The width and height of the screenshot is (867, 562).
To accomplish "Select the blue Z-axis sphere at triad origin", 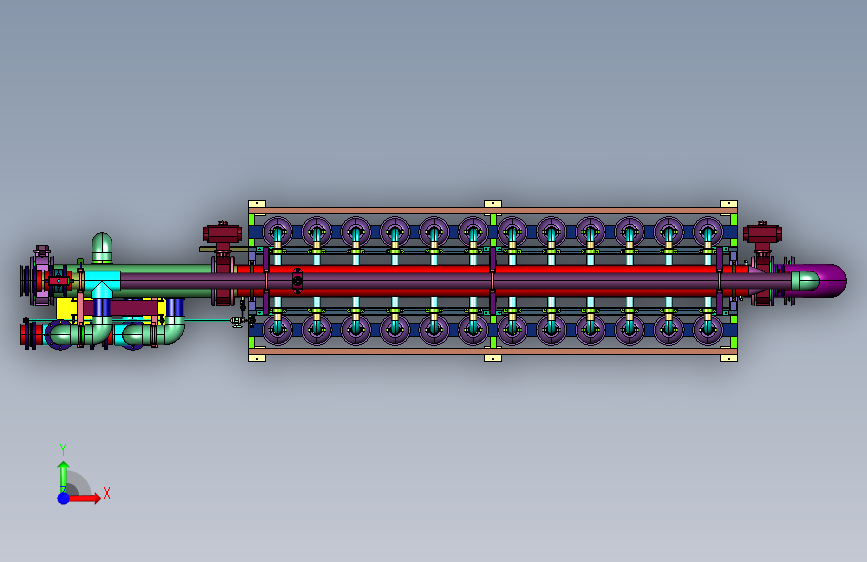I will point(64,498).
